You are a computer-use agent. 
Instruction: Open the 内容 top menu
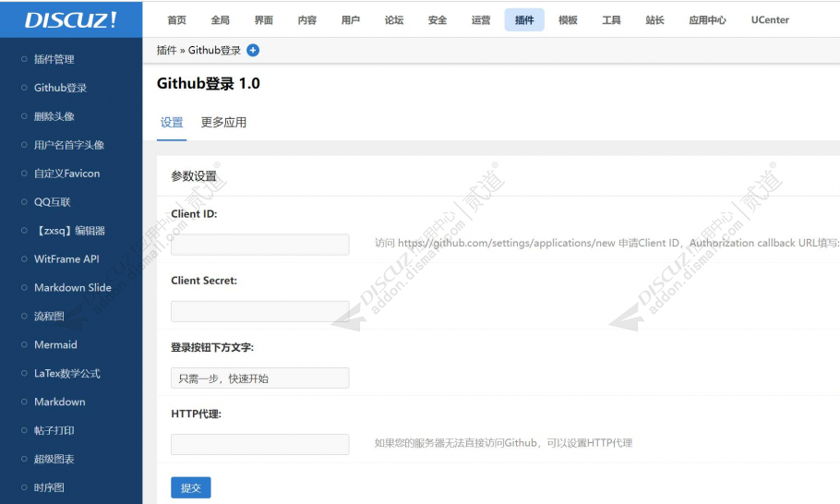coord(307,19)
